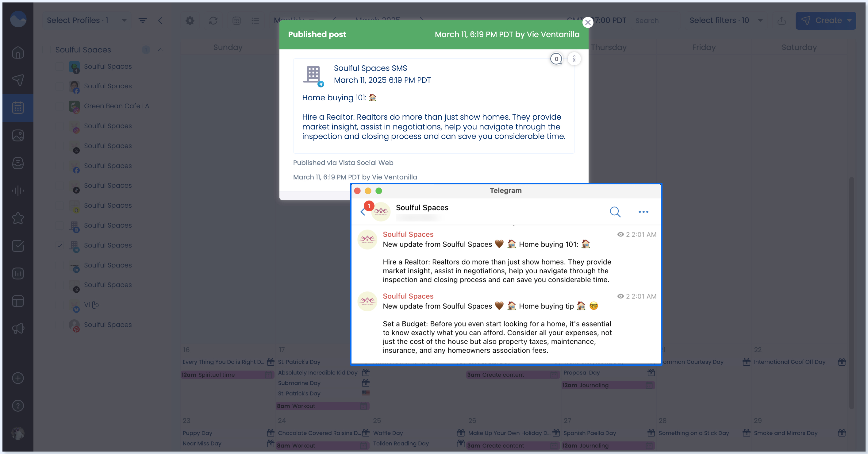Screen dimensions: 868x454
Task: Open the Calendar icon in left sidebar
Action: (x=18, y=107)
